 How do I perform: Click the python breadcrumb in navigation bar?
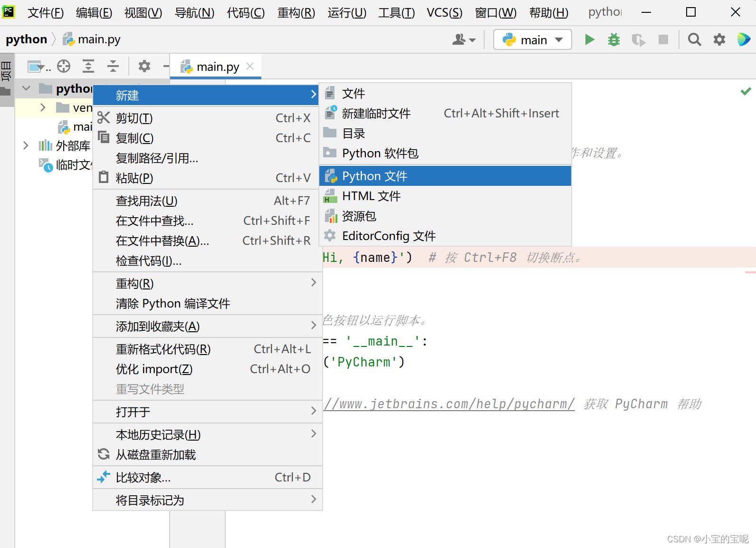tap(26, 39)
